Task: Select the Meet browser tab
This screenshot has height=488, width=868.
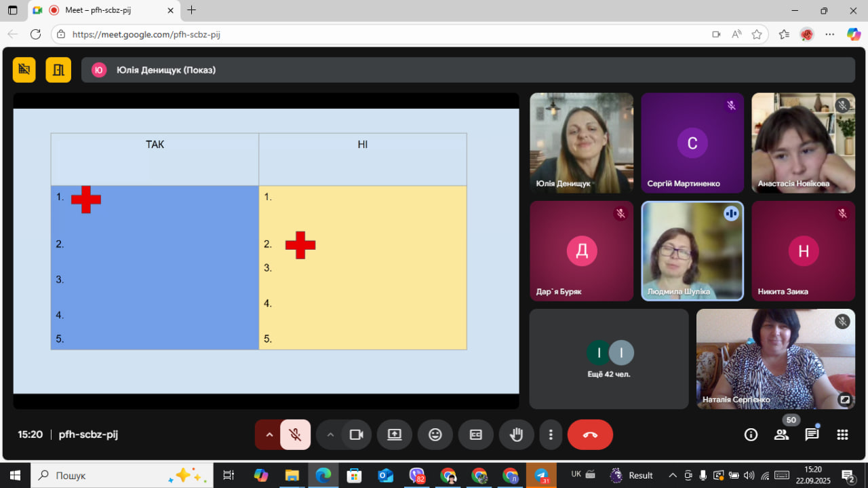Action: [x=102, y=10]
